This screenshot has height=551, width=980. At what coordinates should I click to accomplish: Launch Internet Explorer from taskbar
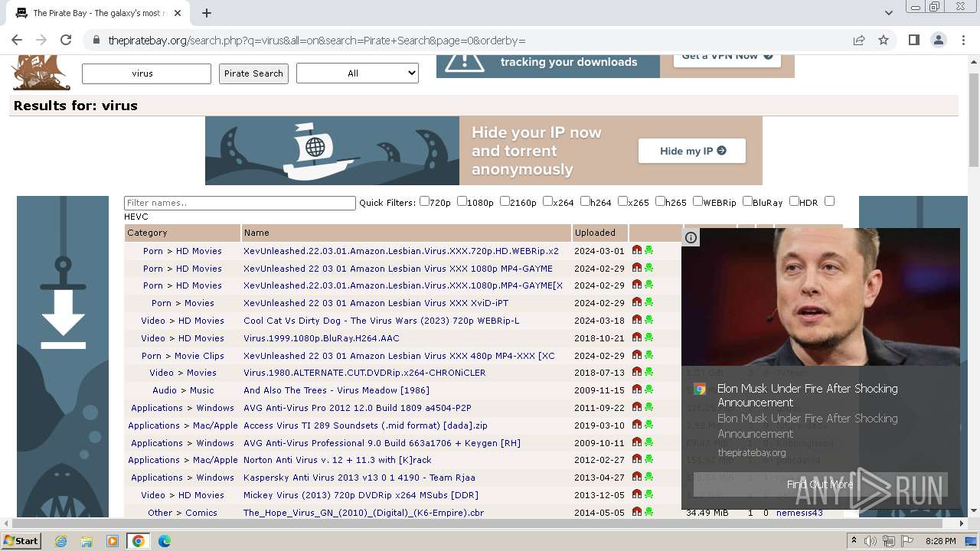pos(60,540)
